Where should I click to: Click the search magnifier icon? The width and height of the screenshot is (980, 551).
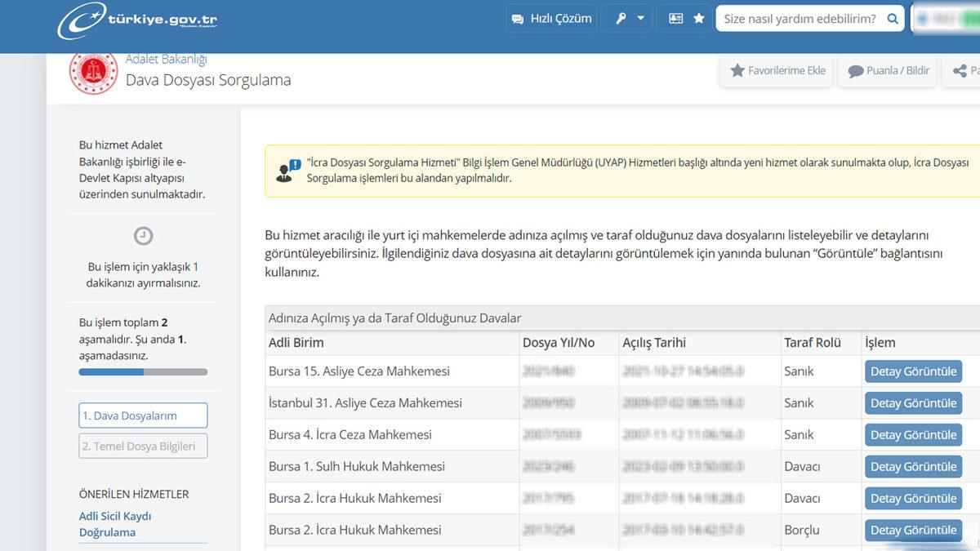[x=893, y=18]
